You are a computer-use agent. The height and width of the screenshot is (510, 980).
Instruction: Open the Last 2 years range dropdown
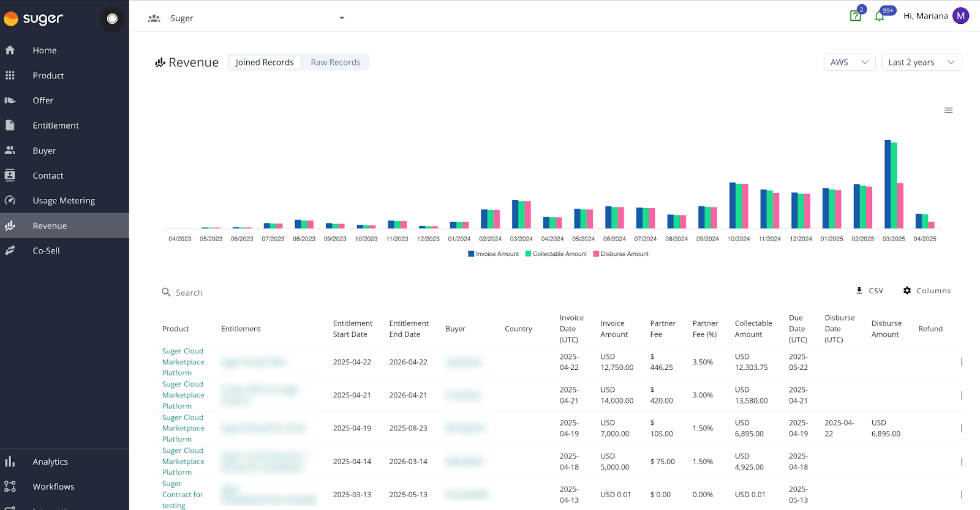(922, 62)
